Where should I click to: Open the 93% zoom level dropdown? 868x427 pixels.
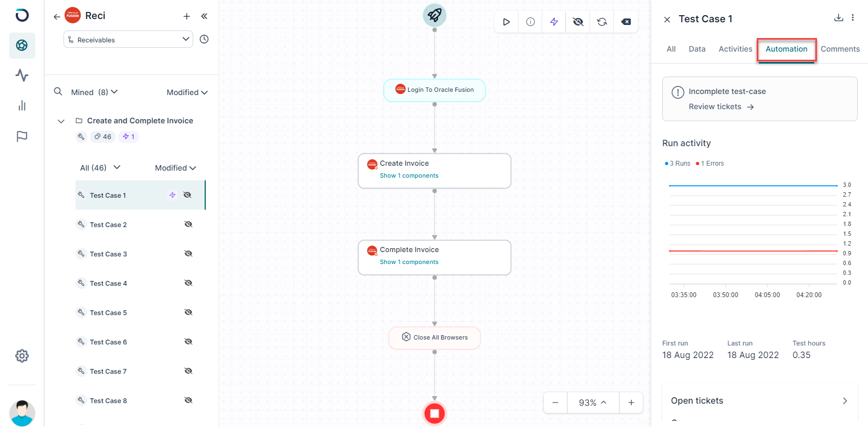[593, 403]
